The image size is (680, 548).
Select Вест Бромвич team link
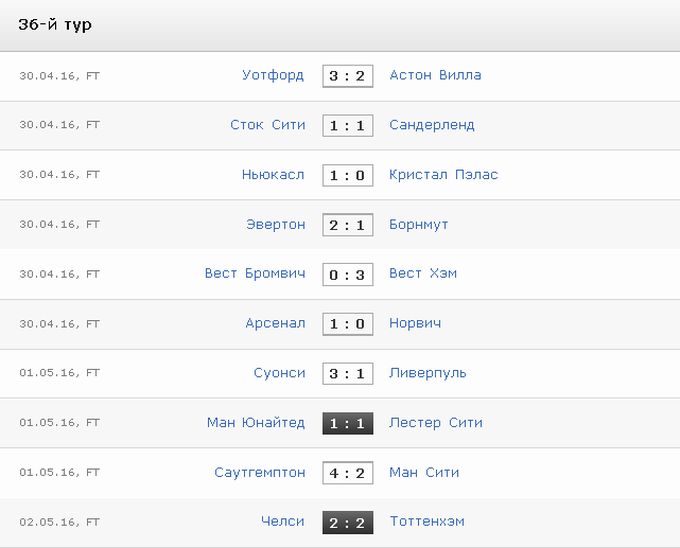[x=255, y=273]
